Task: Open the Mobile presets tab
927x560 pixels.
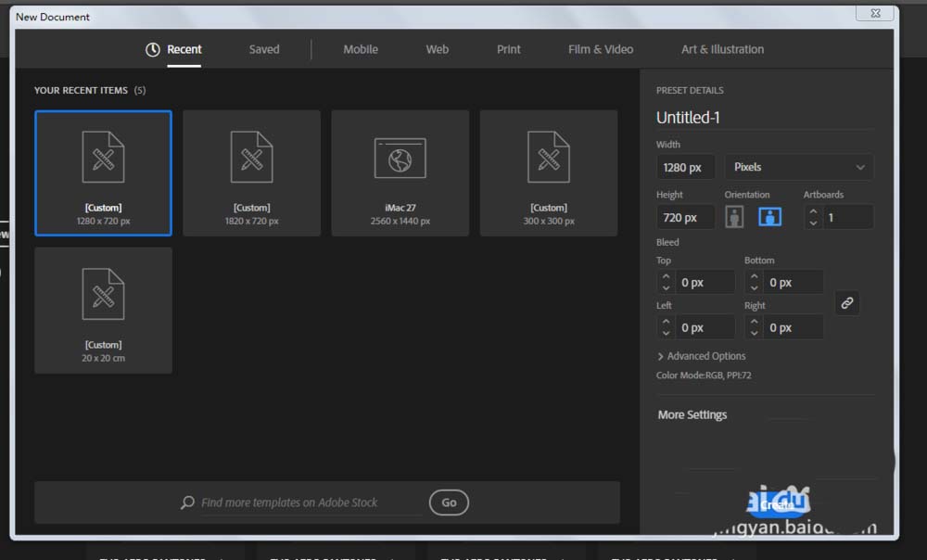Action: (x=360, y=50)
